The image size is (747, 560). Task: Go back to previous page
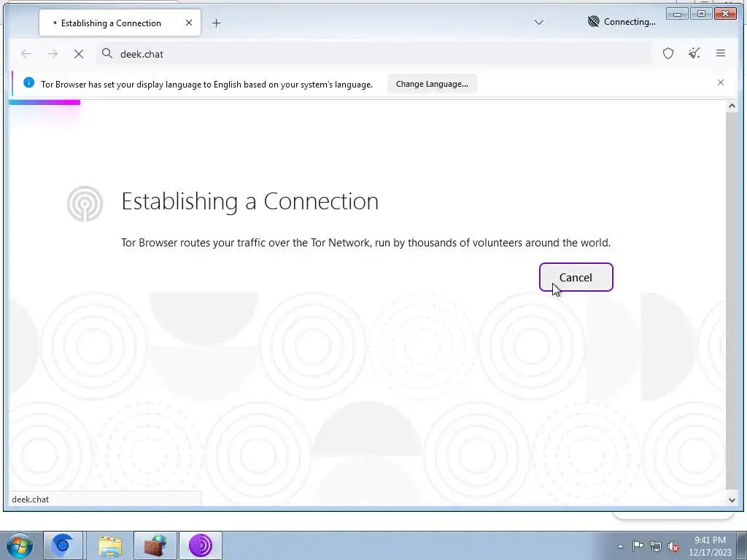pos(26,54)
